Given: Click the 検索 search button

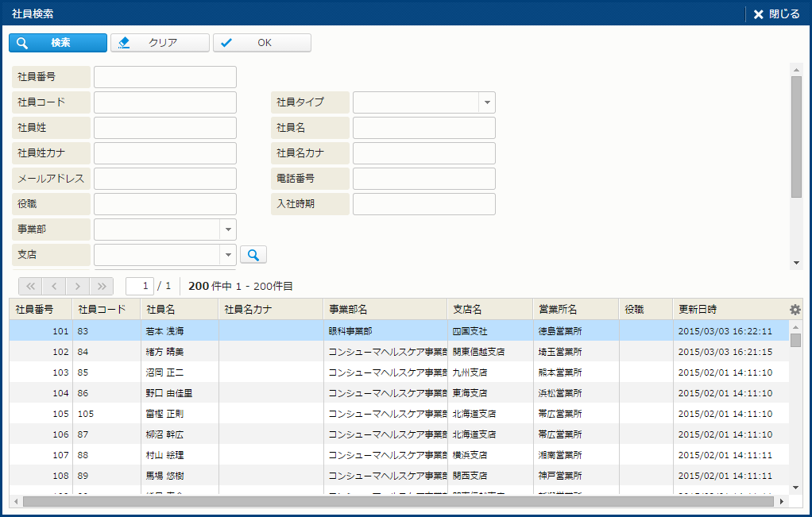Looking at the screenshot, I should [58, 43].
